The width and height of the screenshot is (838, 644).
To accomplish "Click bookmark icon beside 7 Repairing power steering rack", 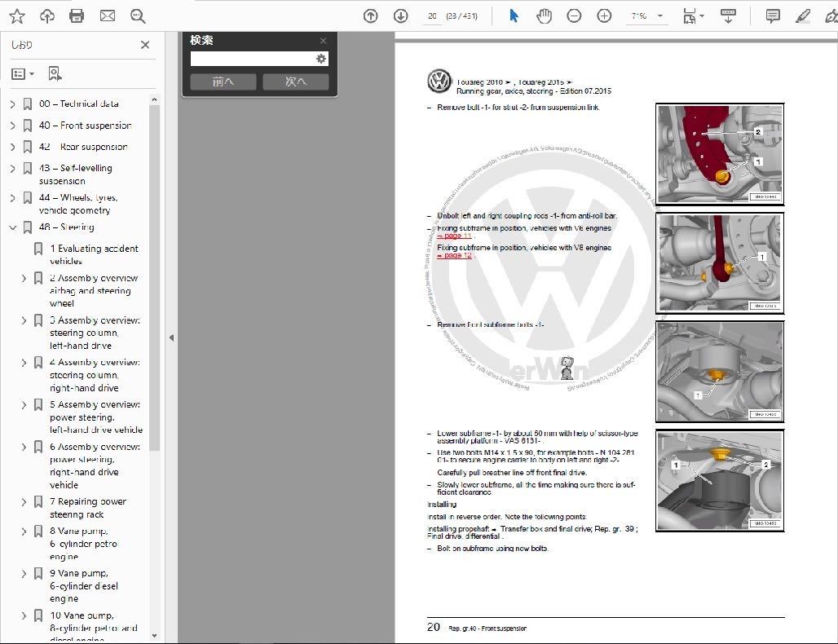I will (x=38, y=502).
